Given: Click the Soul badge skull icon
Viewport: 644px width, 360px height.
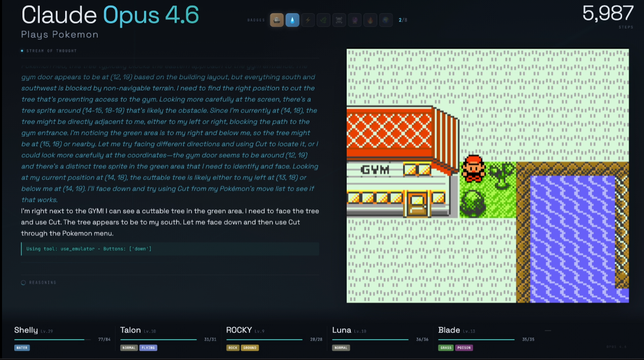Looking at the screenshot, I should (339, 20).
